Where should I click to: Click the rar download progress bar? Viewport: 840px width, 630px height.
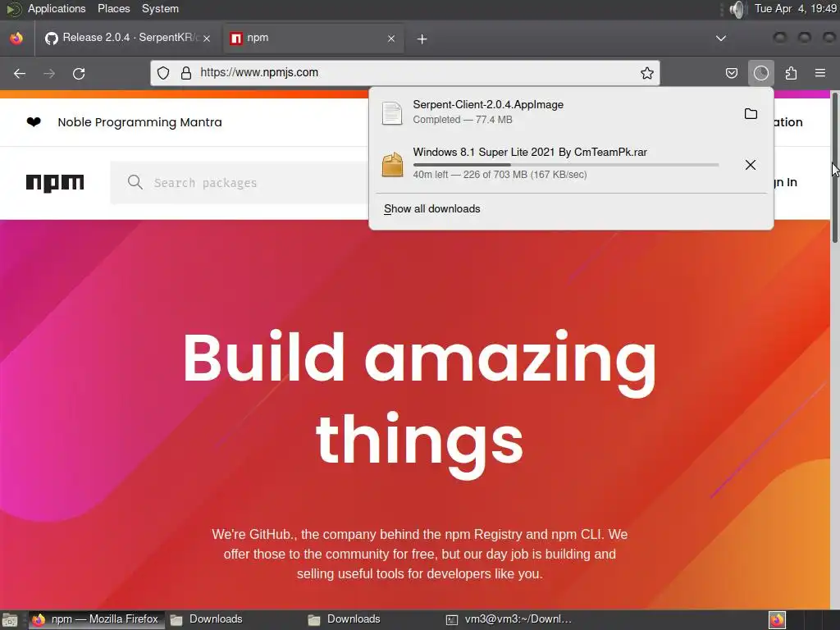(x=566, y=164)
